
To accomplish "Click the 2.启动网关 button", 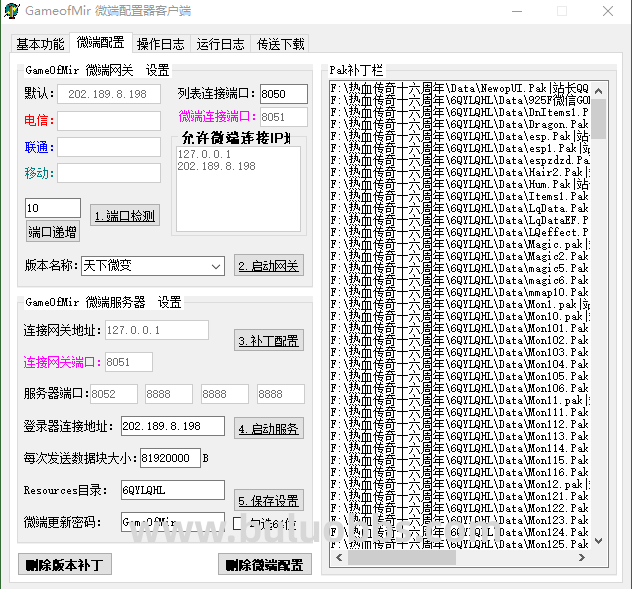I will pos(269,266).
